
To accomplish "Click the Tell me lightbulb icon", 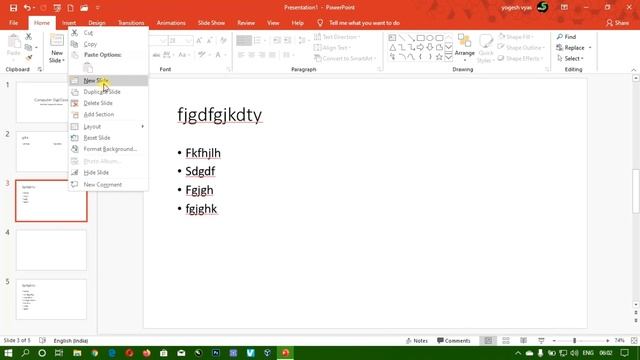I will tap(320, 23).
